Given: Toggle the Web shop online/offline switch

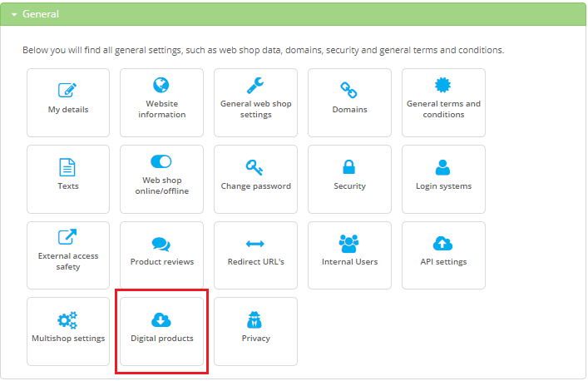Looking at the screenshot, I should point(161,161).
